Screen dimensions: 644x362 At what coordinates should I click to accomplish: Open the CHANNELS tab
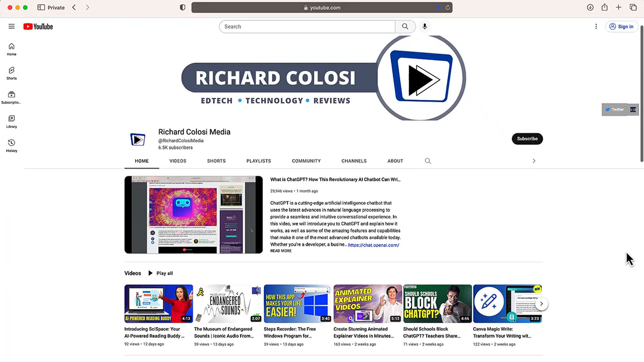click(x=354, y=161)
